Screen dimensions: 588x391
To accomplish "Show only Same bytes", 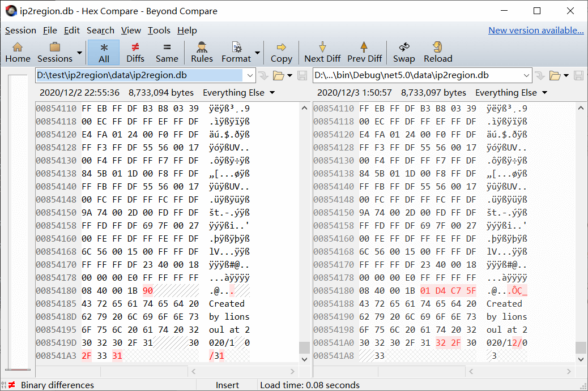I will click(167, 52).
